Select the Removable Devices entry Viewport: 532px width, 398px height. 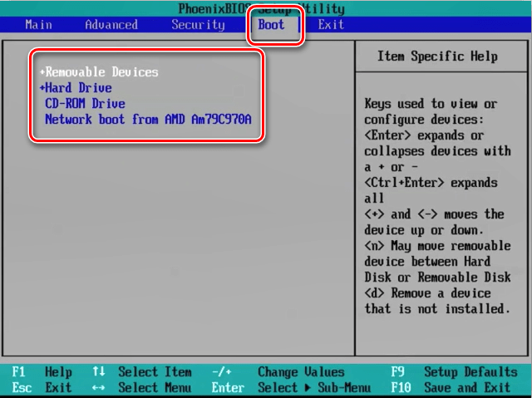[101, 71]
